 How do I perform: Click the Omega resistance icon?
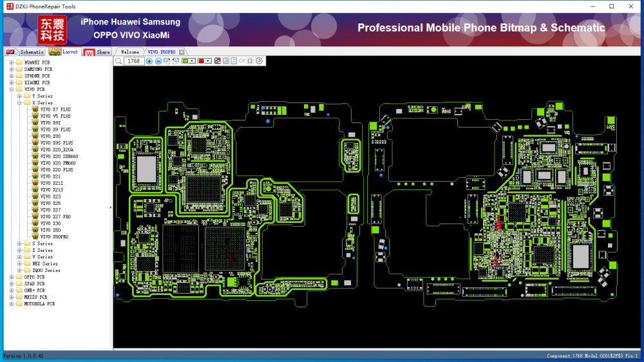pyautogui.click(x=250, y=61)
